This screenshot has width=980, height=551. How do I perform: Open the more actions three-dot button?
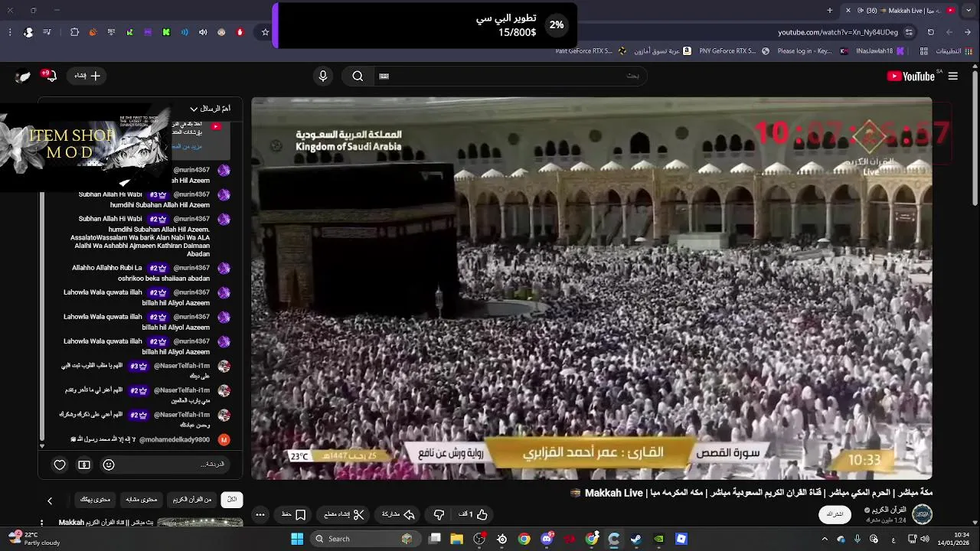point(260,514)
